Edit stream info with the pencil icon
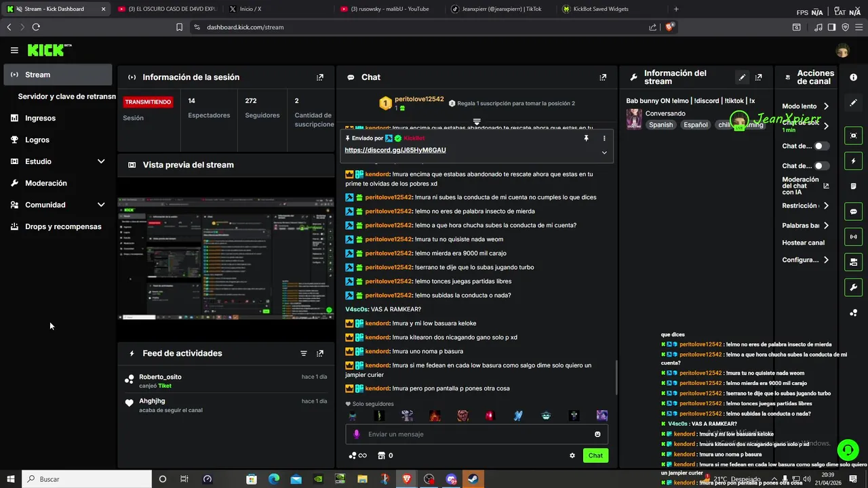The image size is (868, 488). [743, 77]
